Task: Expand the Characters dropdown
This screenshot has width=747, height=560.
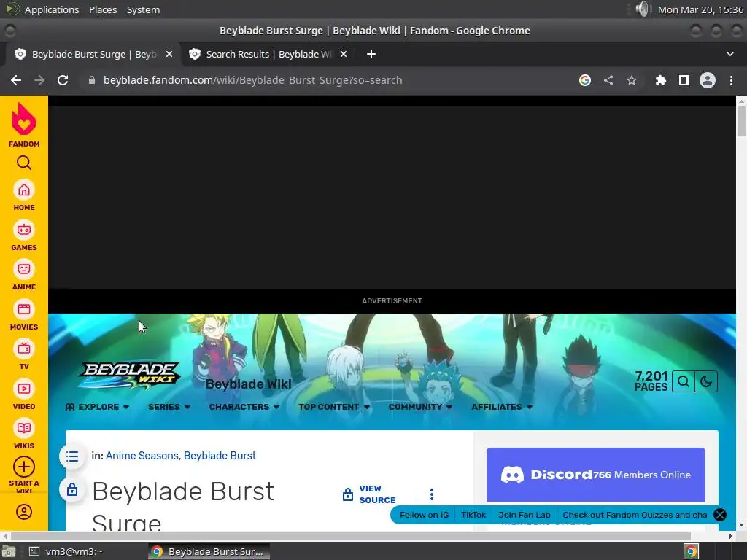Action: [x=244, y=407]
